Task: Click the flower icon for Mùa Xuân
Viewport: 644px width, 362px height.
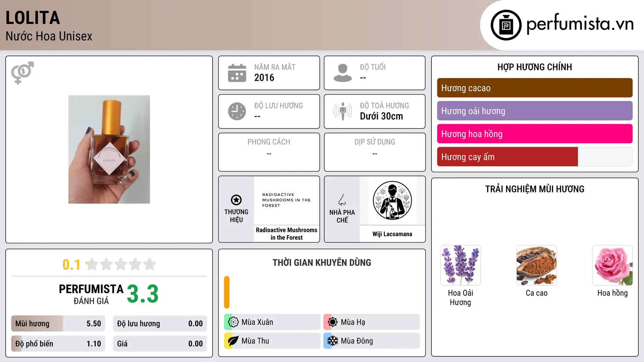Action: 233,322
